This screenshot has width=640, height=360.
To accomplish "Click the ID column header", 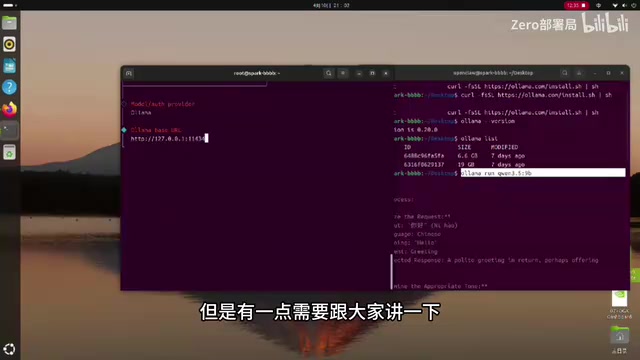I will [x=407, y=147].
